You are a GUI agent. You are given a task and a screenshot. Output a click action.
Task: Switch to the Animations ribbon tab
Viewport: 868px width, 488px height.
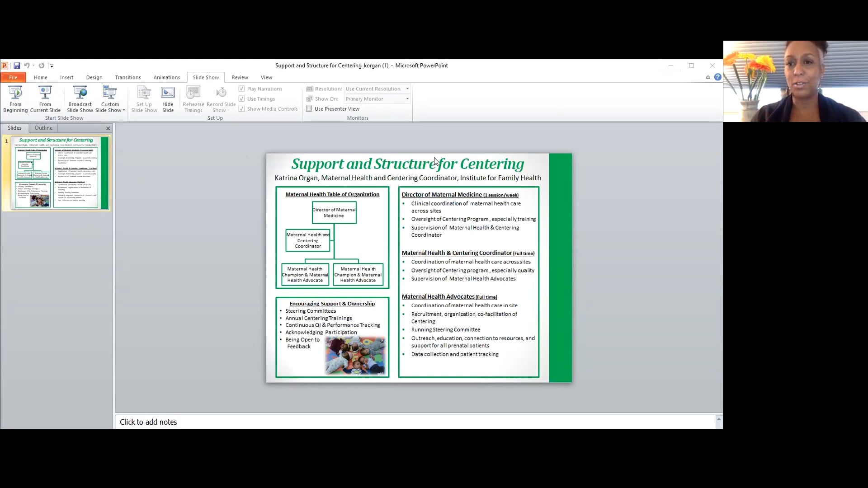pyautogui.click(x=167, y=77)
